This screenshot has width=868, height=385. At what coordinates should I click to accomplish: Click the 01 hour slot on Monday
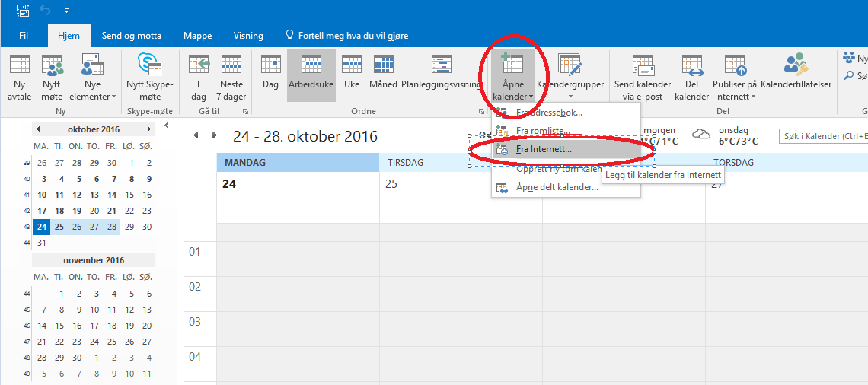(x=298, y=259)
